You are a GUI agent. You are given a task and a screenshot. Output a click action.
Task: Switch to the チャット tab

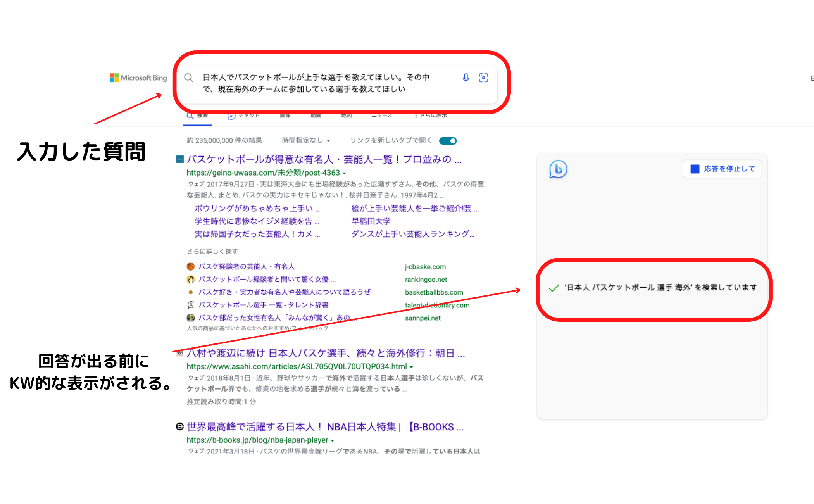(243, 116)
